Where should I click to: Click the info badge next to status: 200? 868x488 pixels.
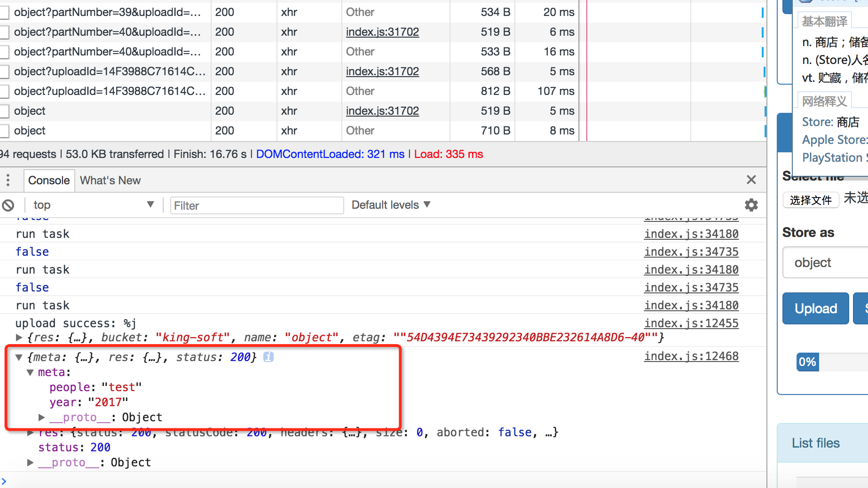pyautogui.click(x=268, y=357)
